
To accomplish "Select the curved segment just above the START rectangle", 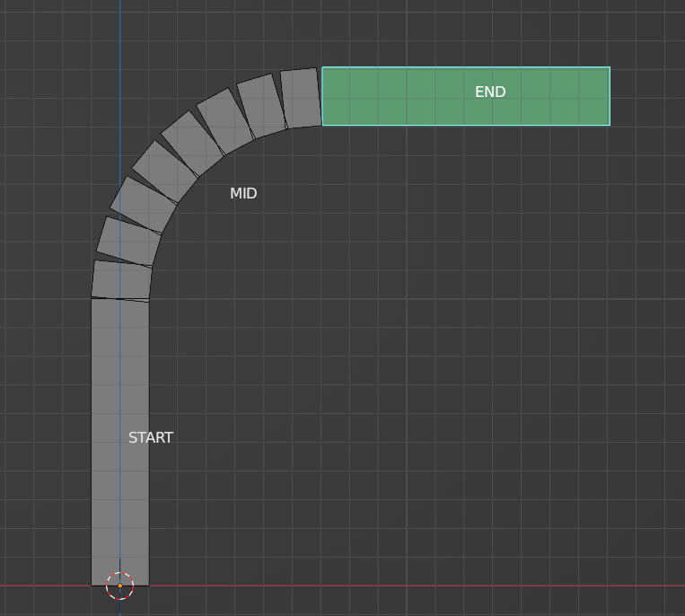I will (121, 280).
